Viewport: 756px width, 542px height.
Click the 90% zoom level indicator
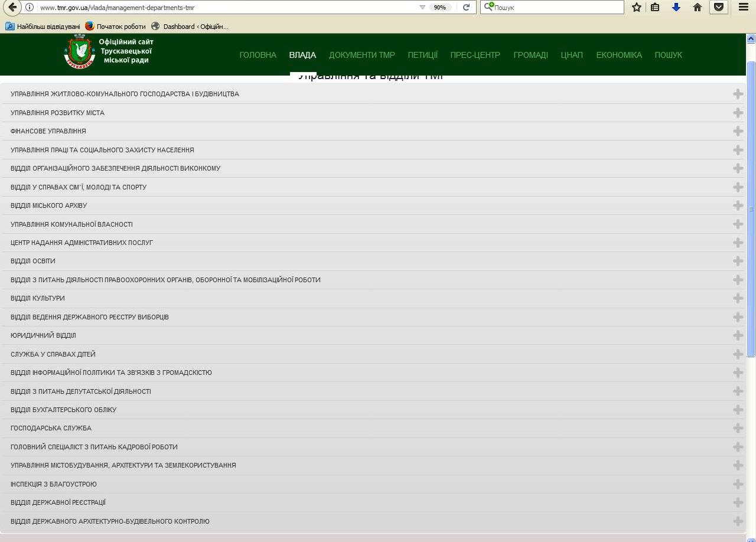point(439,8)
